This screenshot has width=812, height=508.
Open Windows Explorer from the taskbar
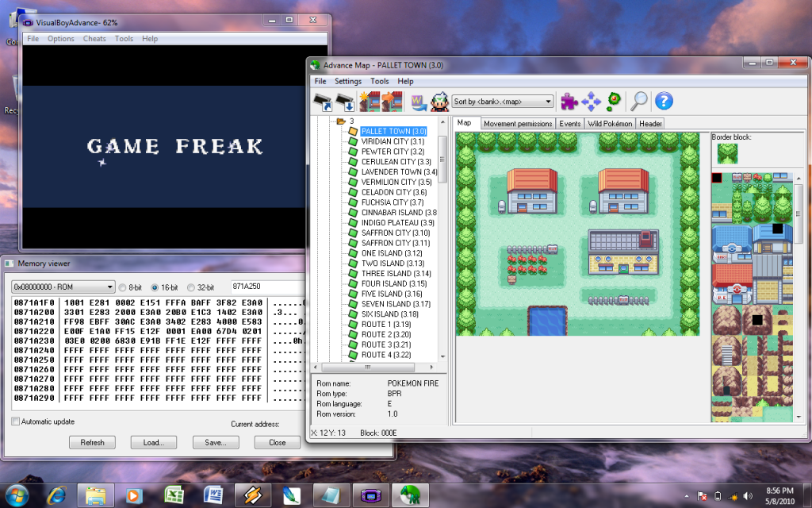pyautogui.click(x=96, y=495)
